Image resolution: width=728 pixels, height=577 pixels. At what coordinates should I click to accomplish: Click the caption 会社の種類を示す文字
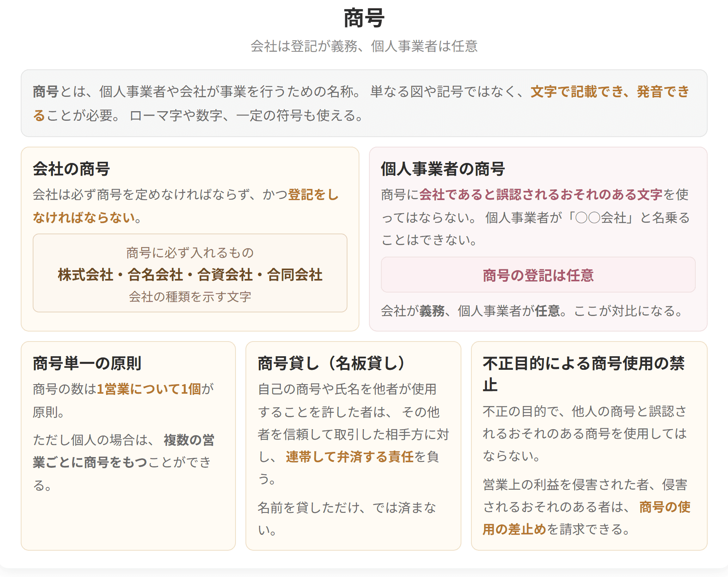point(190,296)
